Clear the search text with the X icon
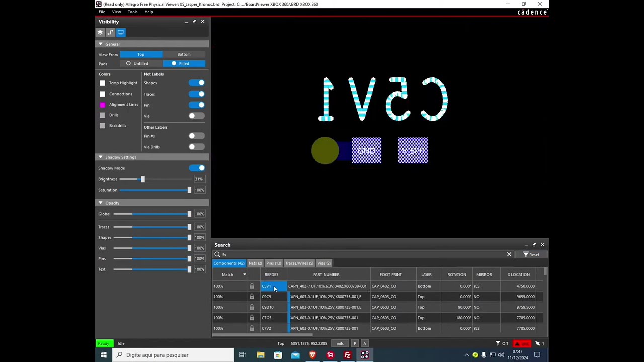Screen dimensions: 644x362 [x=509, y=255]
